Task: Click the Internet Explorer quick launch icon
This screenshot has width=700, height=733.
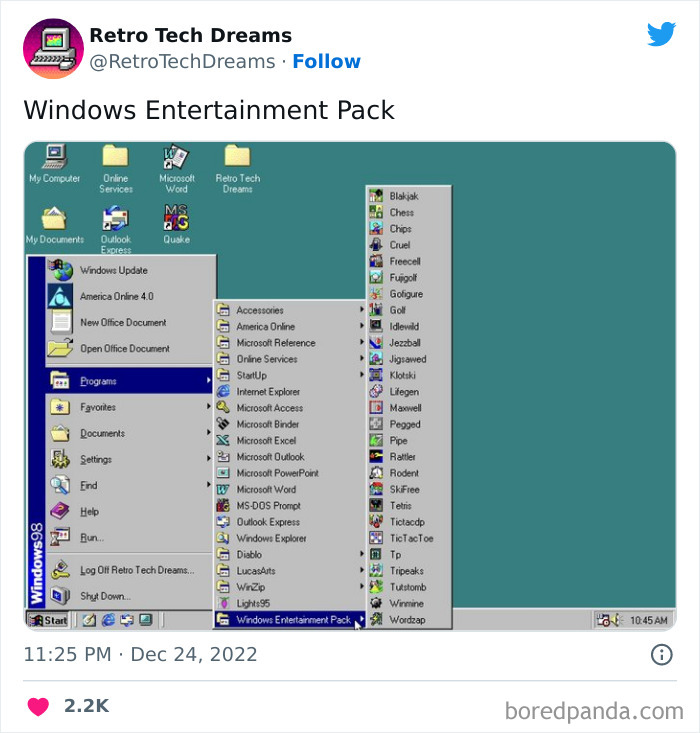Action: (x=108, y=620)
